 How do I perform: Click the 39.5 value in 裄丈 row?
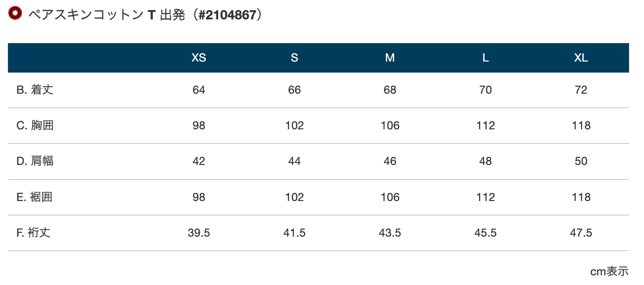click(x=199, y=232)
